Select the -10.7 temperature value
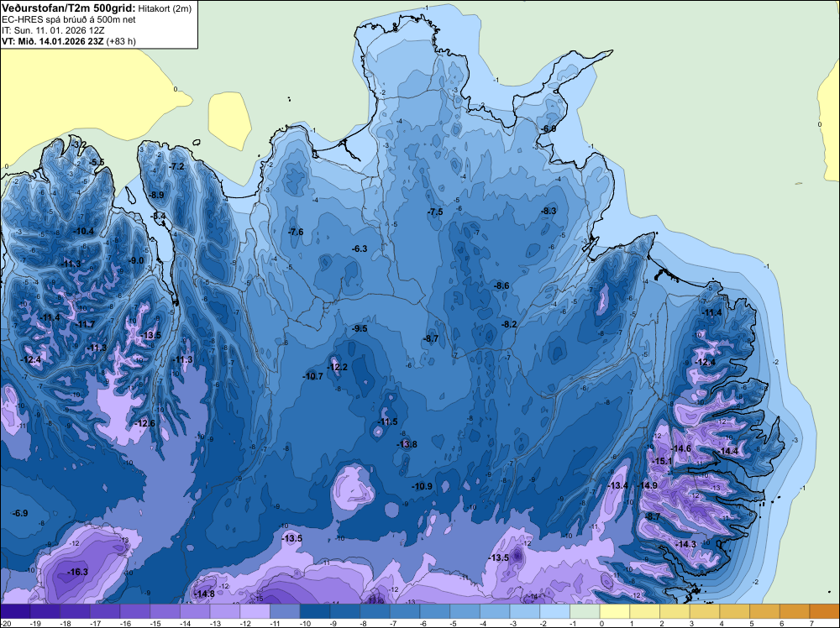This screenshot has height=628, width=840. pyautogui.click(x=312, y=376)
